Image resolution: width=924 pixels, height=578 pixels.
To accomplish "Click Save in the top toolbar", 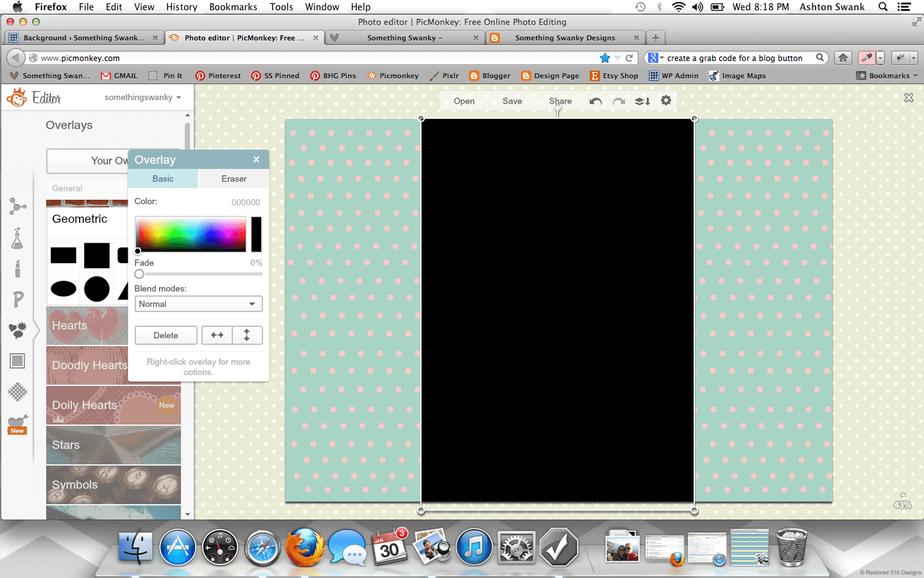I will (512, 101).
